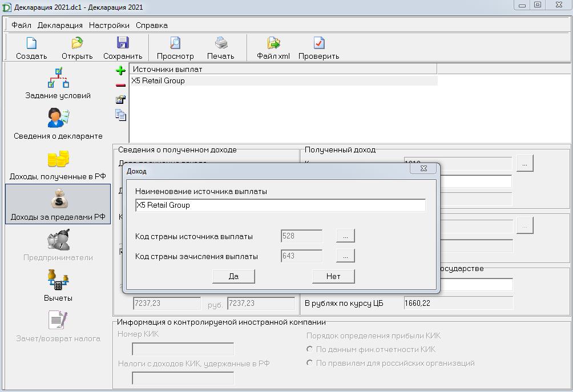Click the Сохранить (save) floppy icon
Viewport: 573px width, 392px height.
coord(123,43)
